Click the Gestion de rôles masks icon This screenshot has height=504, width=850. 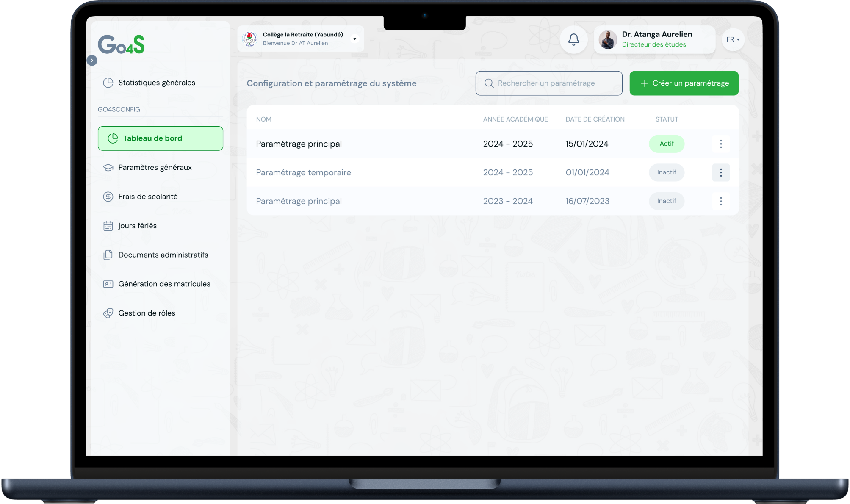point(108,313)
